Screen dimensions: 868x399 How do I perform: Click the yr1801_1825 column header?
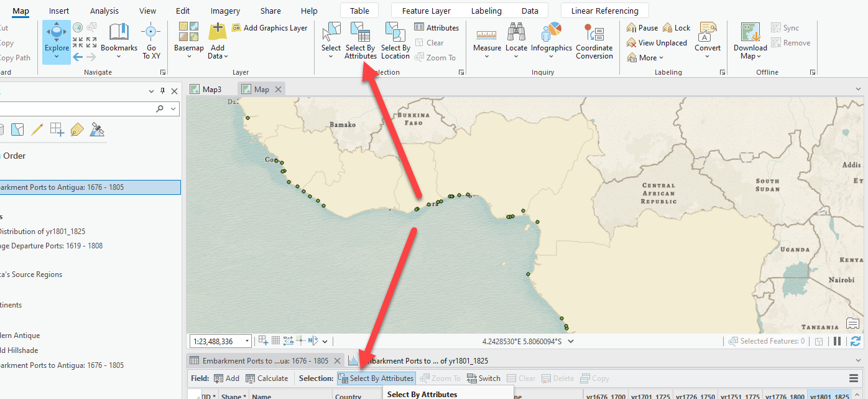(x=828, y=396)
